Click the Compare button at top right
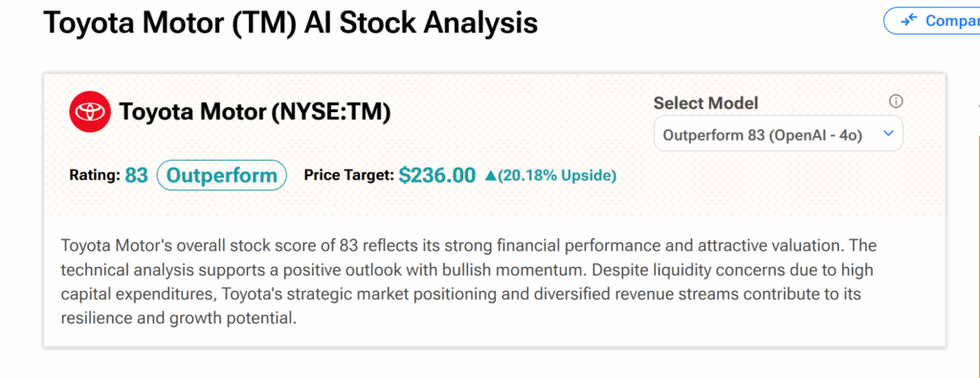Screen dimensions: 980x378 click(932, 21)
